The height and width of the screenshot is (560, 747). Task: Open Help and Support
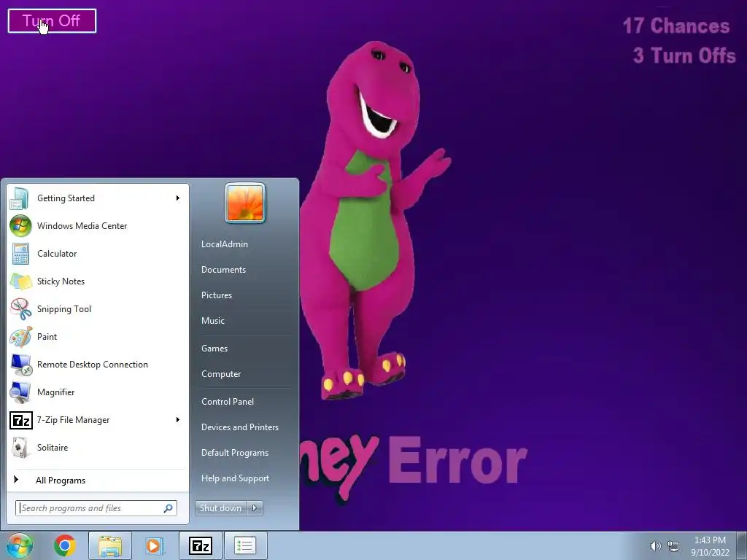click(x=235, y=478)
